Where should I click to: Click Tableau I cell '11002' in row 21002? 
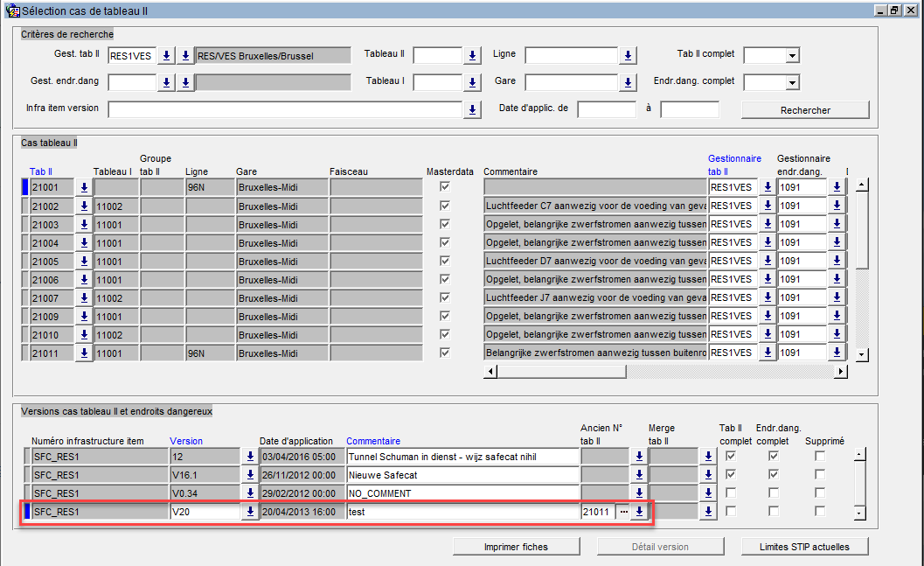click(116, 206)
